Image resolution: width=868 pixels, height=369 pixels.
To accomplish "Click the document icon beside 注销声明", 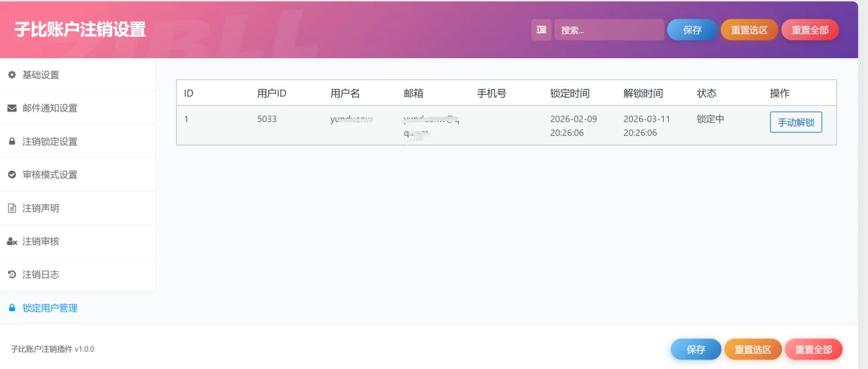I will tap(11, 208).
